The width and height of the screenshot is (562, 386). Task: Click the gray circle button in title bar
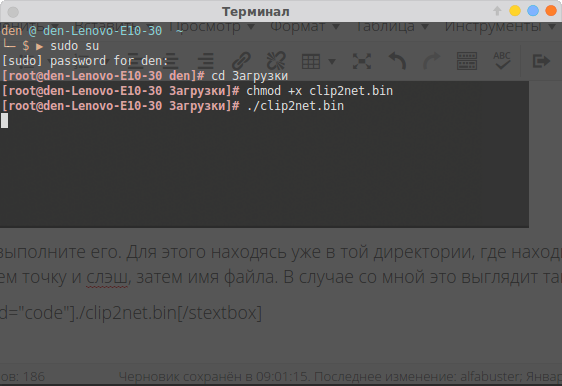13,12
